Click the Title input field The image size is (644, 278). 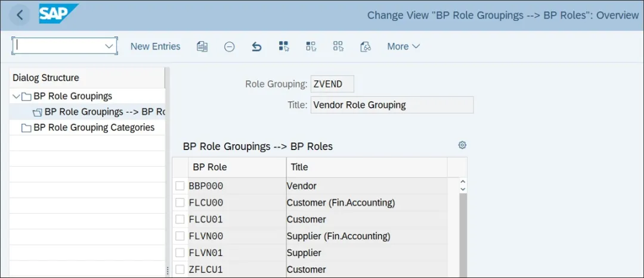point(391,105)
